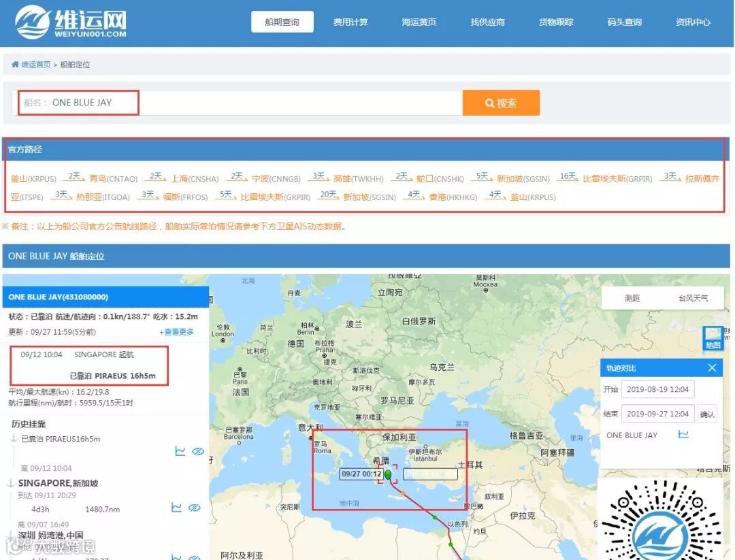This screenshot has height=560, width=735.
Task: Open the 货物跟踪 nav item
Action: click(x=556, y=22)
